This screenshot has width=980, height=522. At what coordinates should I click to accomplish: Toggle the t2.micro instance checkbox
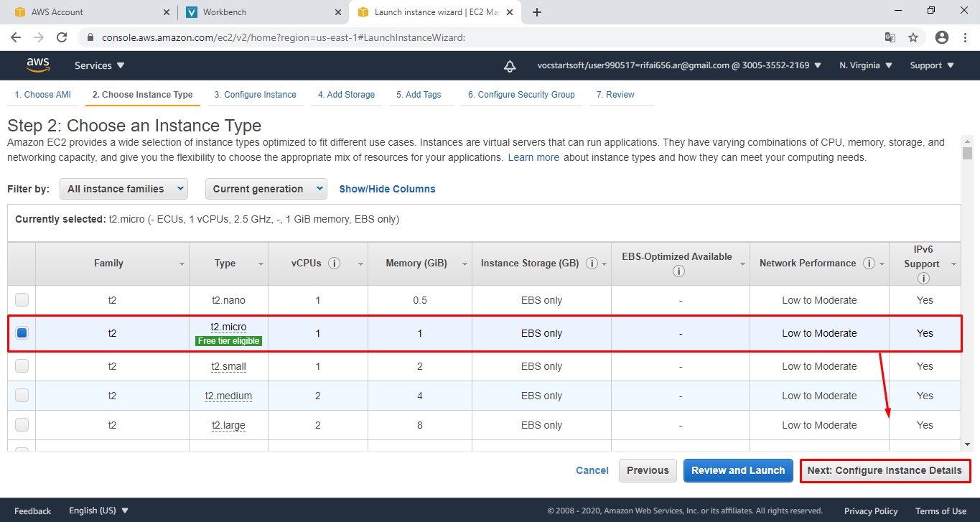click(22, 333)
